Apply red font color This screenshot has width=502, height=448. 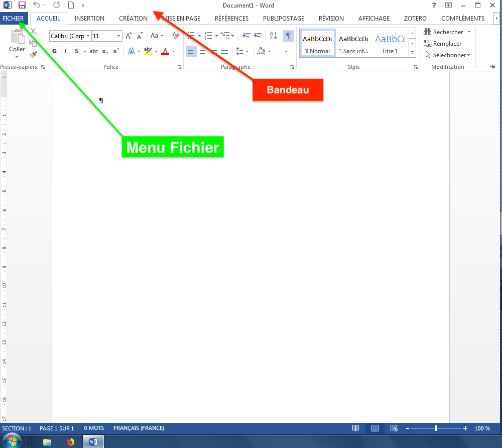(x=165, y=51)
